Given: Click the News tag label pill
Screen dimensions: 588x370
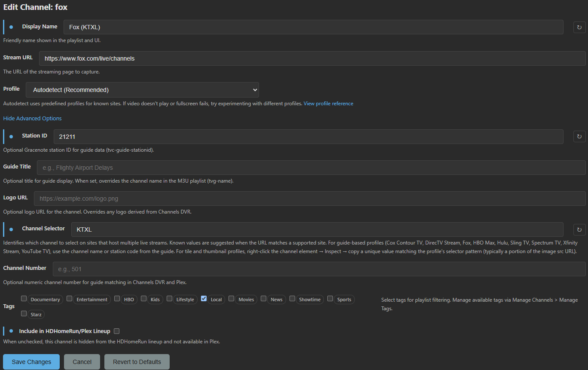Looking at the screenshot, I should point(277,300).
